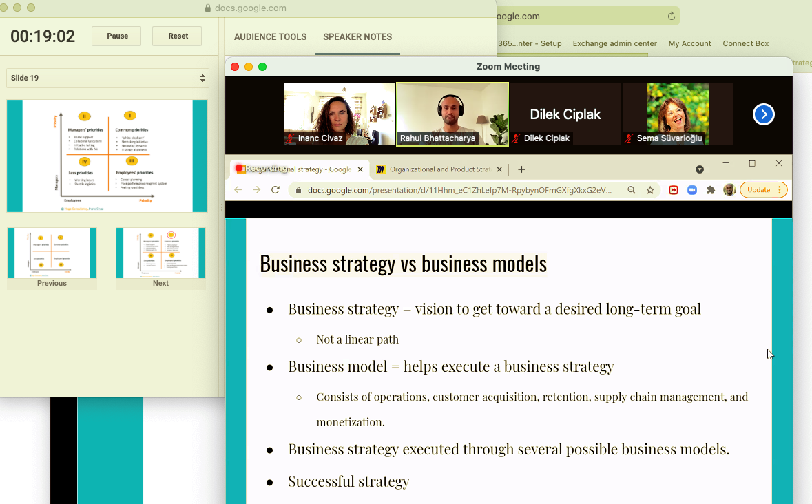Viewport: 812px width, 504px height.
Task: Open Chrome tab search dropdown arrow
Action: pos(700,169)
